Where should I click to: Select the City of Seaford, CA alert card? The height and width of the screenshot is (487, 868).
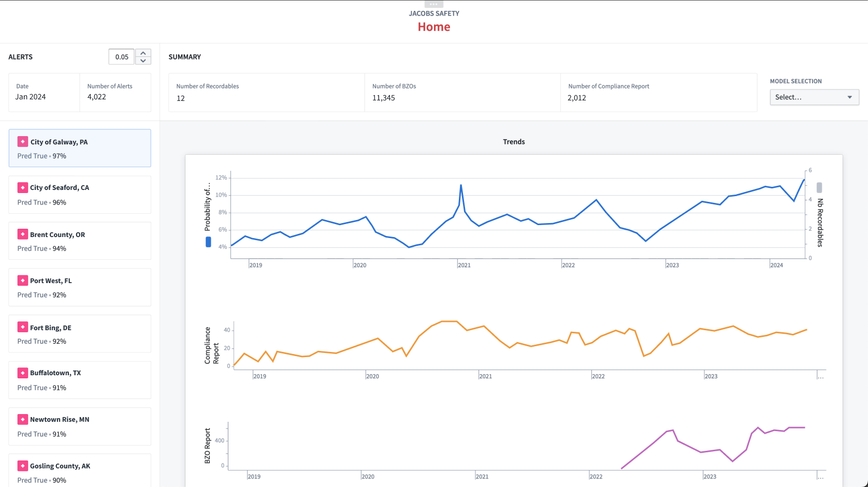pyautogui.click(x=80, y=195)
